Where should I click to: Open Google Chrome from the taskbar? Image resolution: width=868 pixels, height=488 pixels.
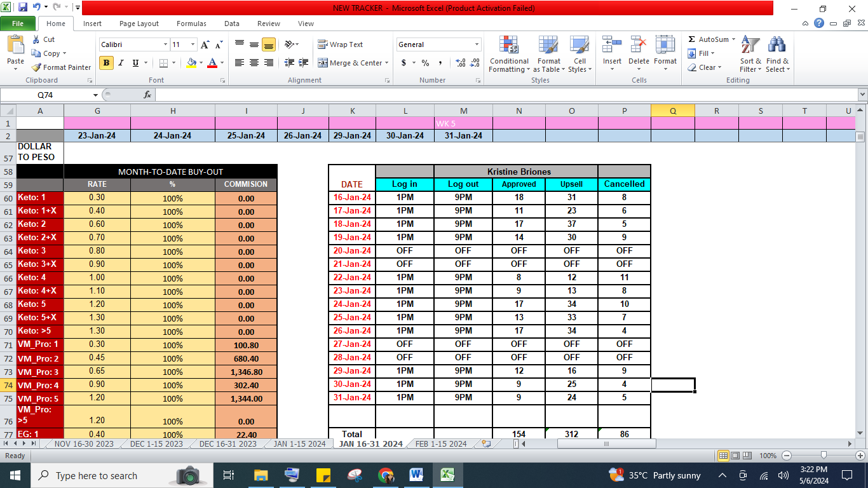[x=385, y=475]
